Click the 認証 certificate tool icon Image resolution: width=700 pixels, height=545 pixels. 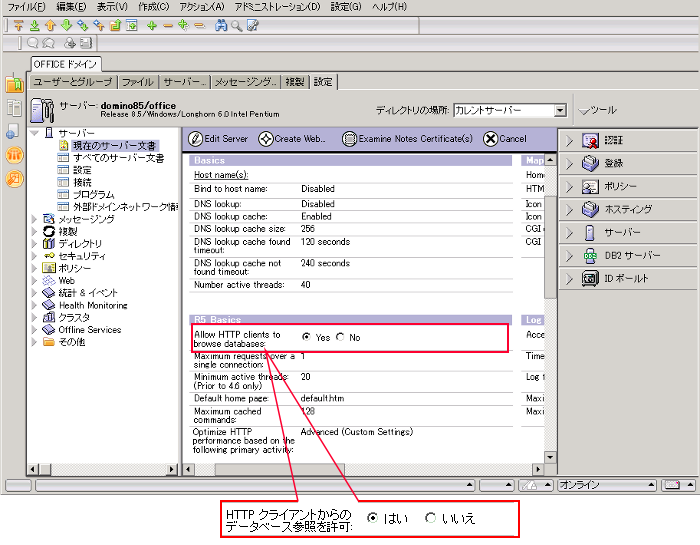pos(590,140)
